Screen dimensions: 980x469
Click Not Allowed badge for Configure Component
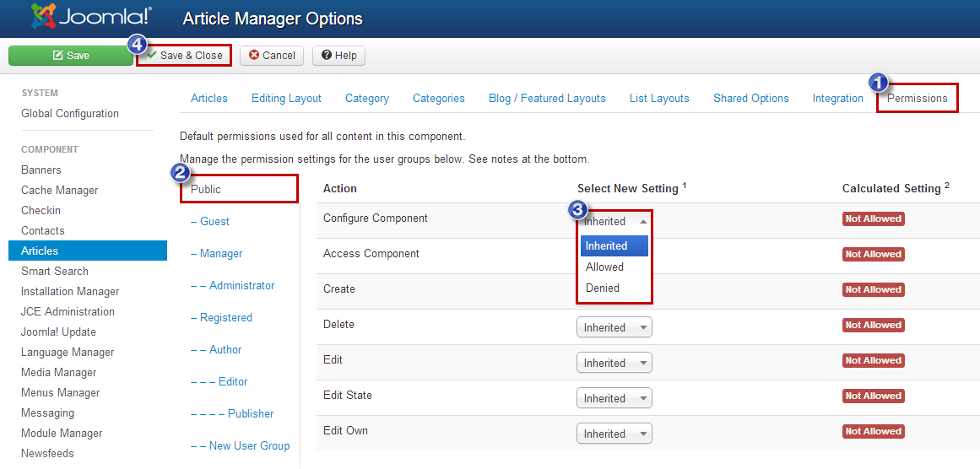(874, 218)
